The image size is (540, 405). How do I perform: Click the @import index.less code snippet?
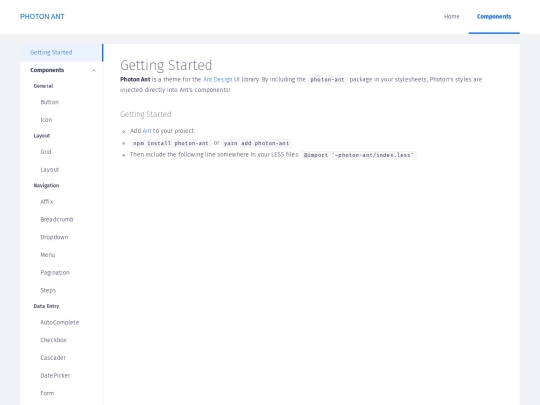359,155
